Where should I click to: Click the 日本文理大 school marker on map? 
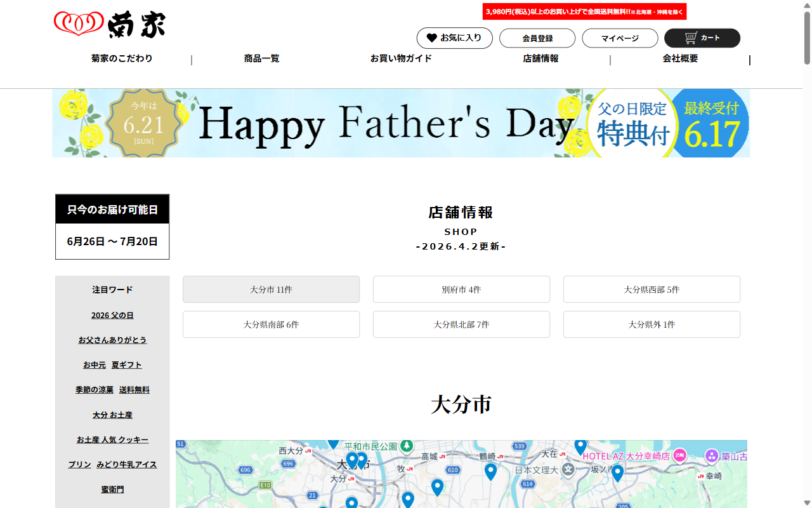568,471
